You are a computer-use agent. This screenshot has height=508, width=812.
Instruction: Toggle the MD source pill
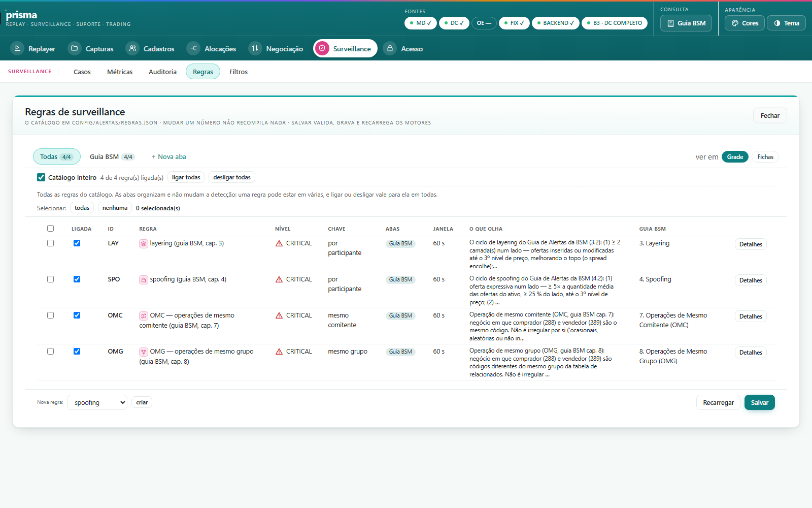421,23
